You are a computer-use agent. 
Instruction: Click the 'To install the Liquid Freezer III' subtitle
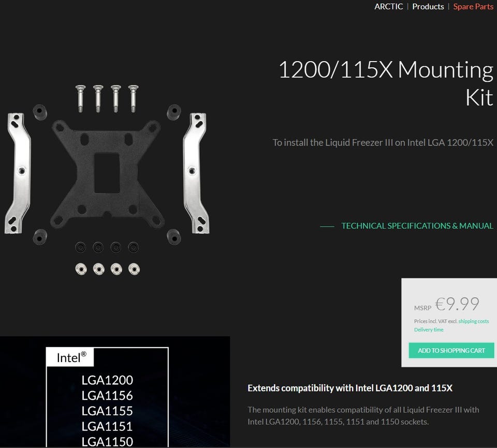click(x=383, y=143)
